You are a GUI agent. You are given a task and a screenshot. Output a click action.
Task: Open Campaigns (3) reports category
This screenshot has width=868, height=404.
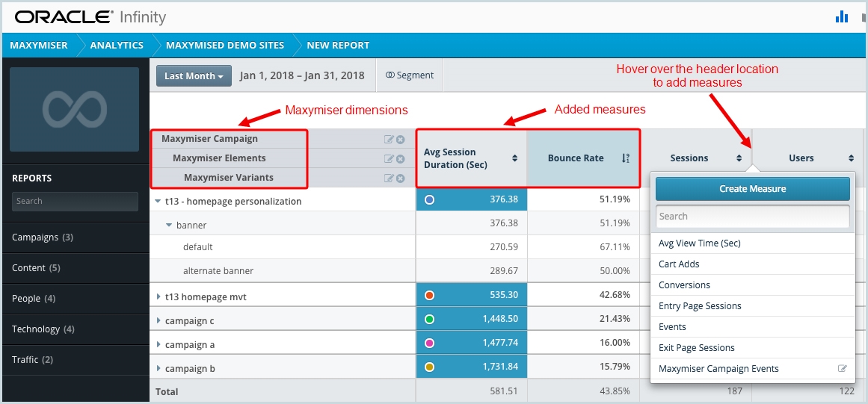pos(76,237)
